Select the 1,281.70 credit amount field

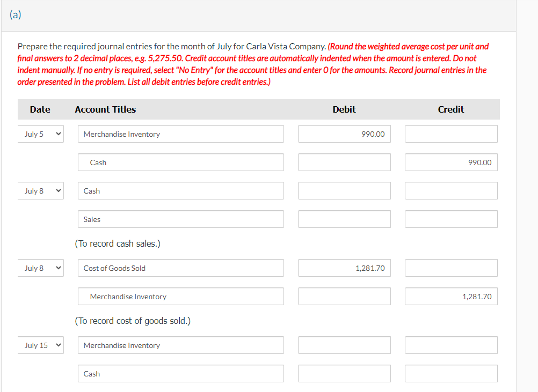pos(450,296)
